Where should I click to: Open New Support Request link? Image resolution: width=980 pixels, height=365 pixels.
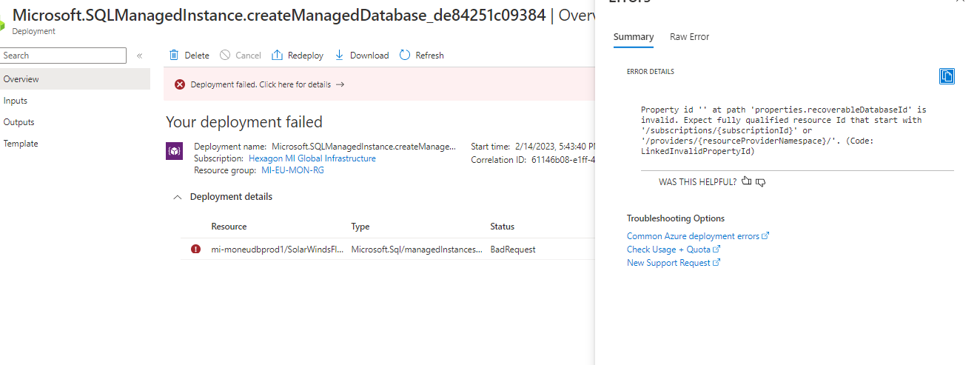[x=674, y=263]
